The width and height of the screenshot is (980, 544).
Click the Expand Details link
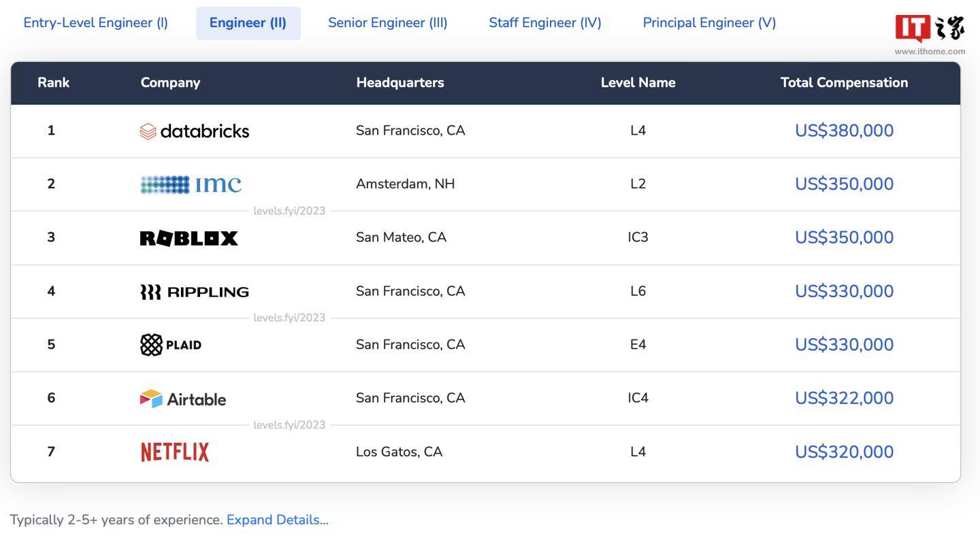tap(278, 520)
